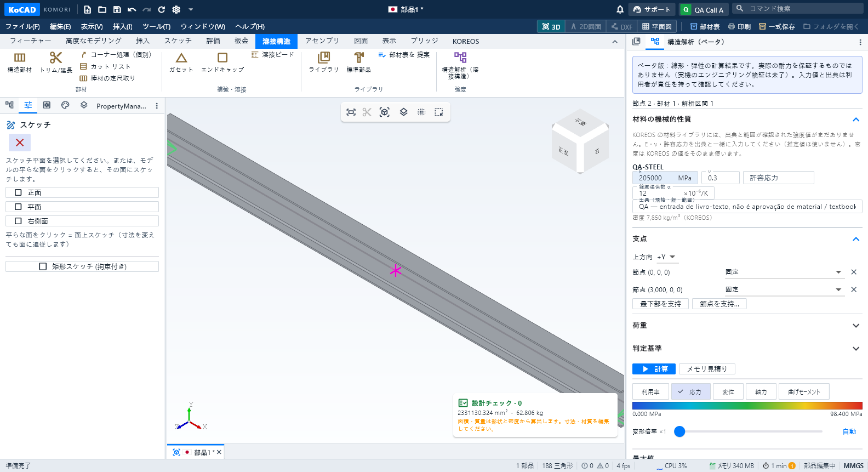Cancel sketch with the red X button
The image size is (868, 472).
[20, 143]
